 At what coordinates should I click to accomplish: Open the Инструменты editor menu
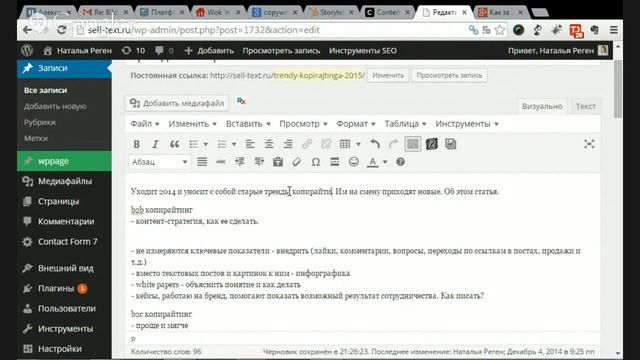[467, 124]
